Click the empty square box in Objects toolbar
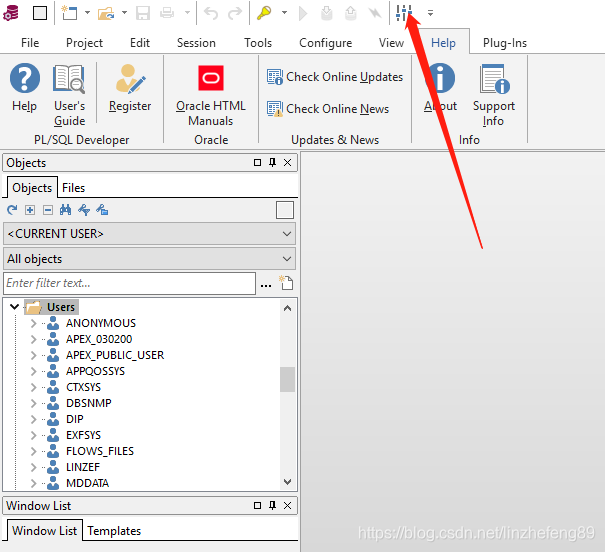The width and height of the screenshot is (605, 552). pos(285,210)
